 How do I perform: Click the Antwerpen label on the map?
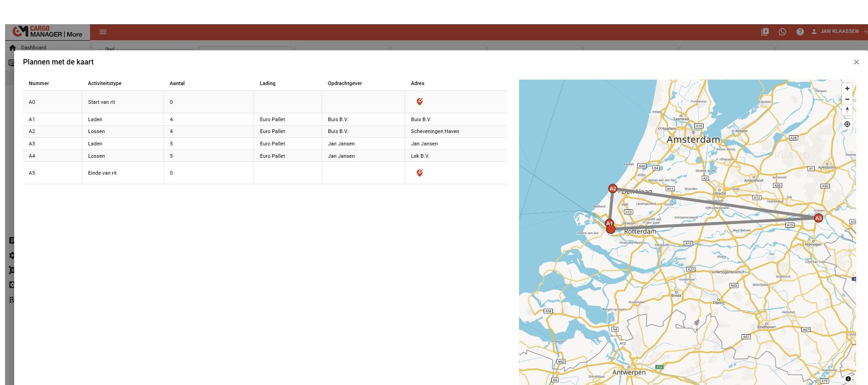(629, 372)
